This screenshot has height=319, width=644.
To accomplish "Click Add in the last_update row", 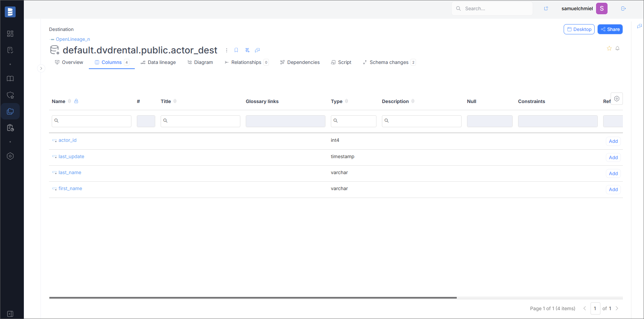I will [613, 157].
